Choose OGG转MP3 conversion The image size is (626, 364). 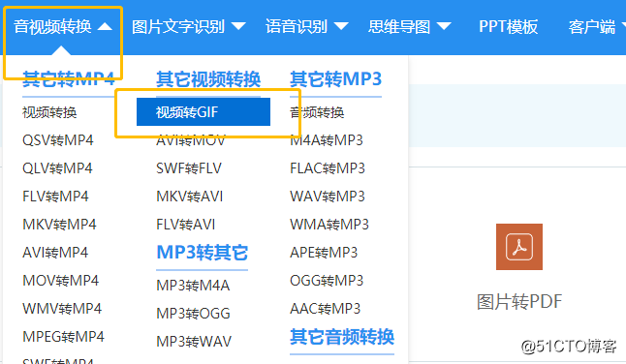click(x=327, y=281)
